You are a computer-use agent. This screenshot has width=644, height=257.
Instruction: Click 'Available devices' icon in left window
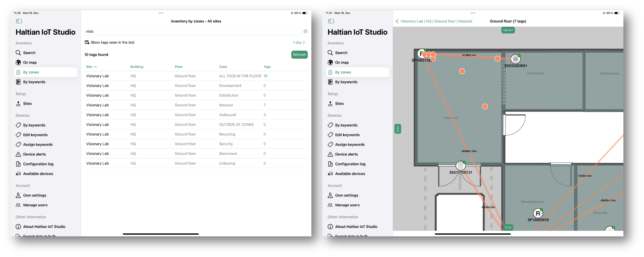tap(18, 173)
